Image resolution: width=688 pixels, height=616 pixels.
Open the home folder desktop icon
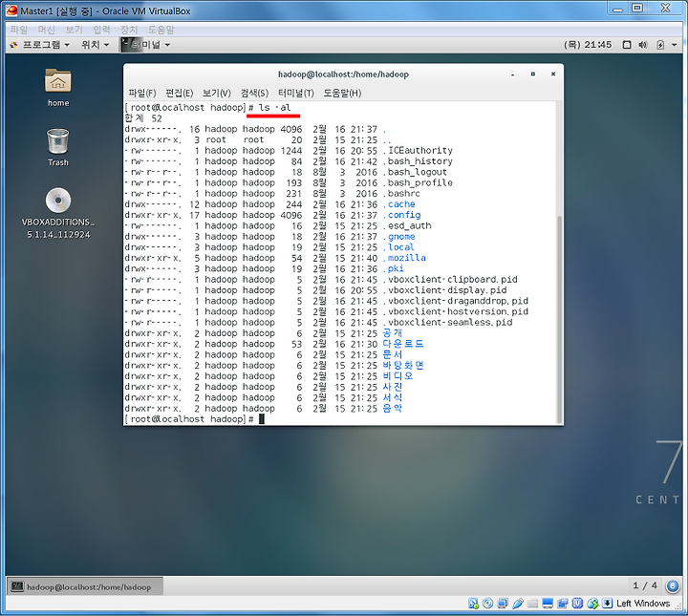click(x=58, y=87)
